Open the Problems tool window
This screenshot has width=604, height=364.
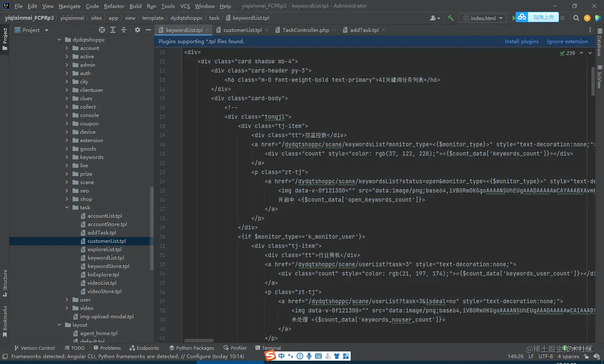[x=107, y=348]
